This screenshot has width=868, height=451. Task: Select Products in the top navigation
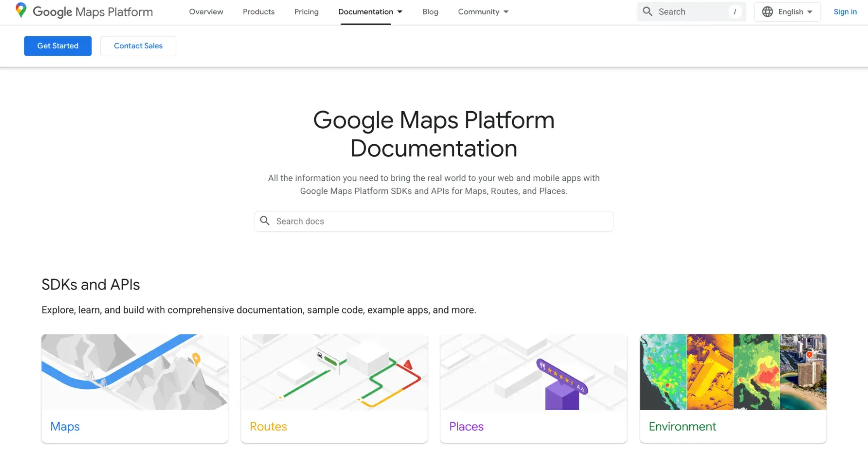[258, 12]
